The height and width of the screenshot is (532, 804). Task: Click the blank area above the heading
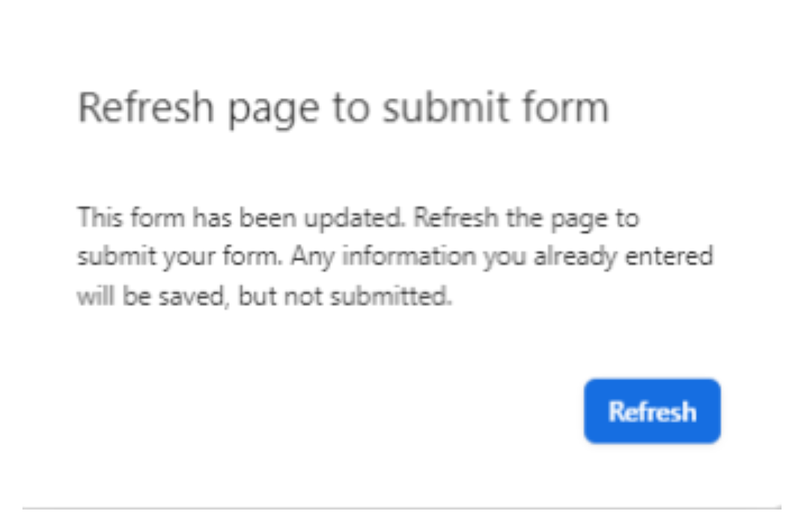click(374, 41)
